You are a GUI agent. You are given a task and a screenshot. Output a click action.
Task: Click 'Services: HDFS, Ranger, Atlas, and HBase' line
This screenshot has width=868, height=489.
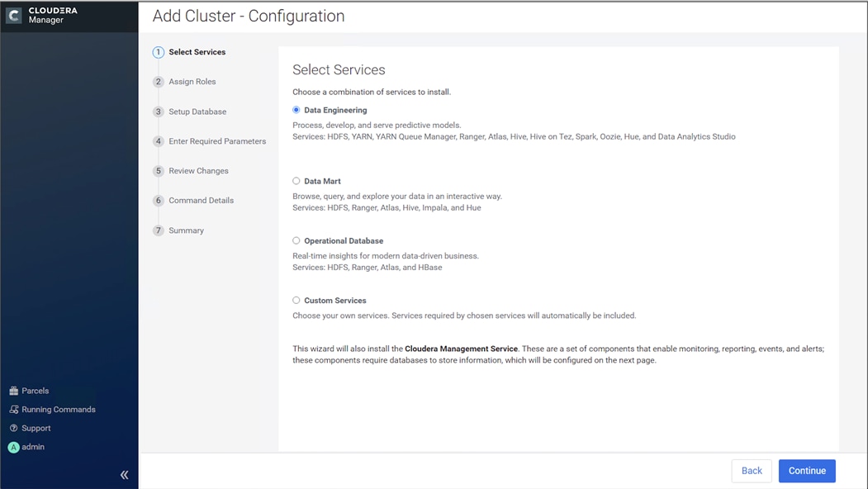click(367, 268)
